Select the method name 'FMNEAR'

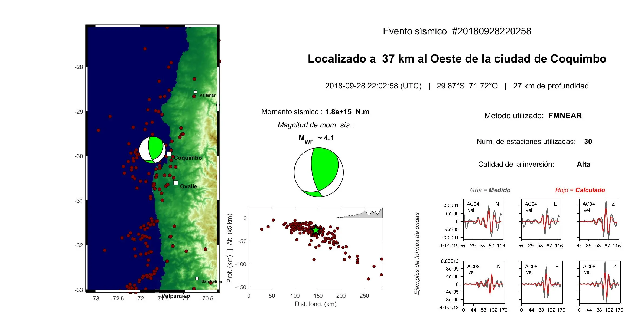pos(565,116)
